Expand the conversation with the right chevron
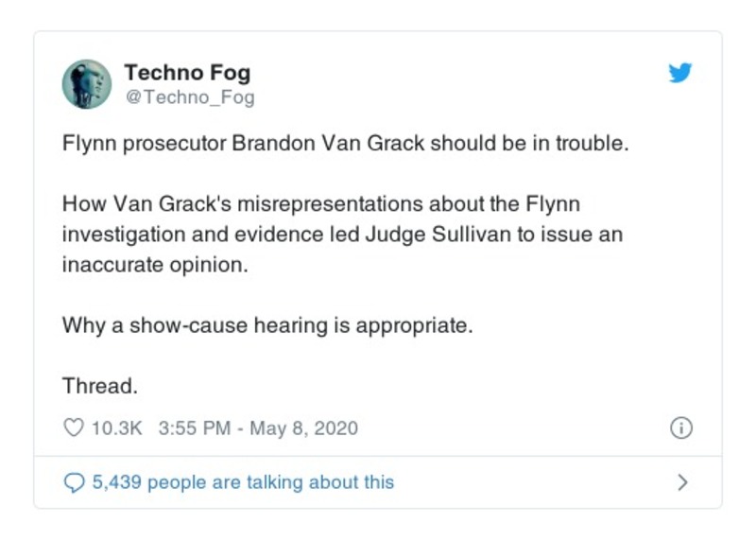This screenshot has height=541, width=756. click(682, 482)
